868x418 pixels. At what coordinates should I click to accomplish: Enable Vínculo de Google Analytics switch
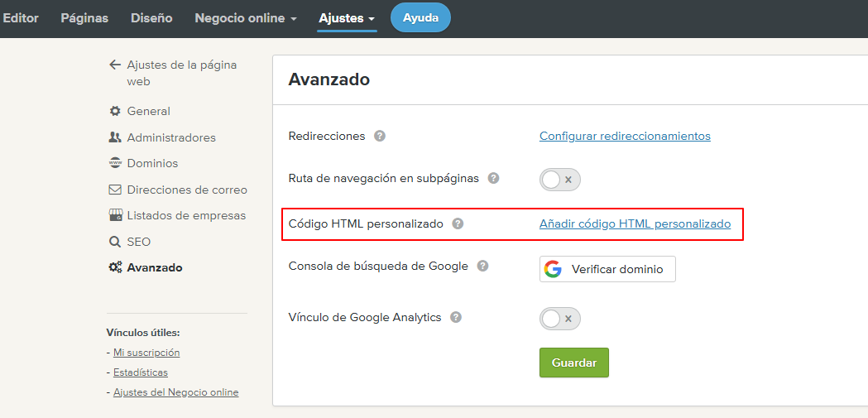tap(559, 319)
